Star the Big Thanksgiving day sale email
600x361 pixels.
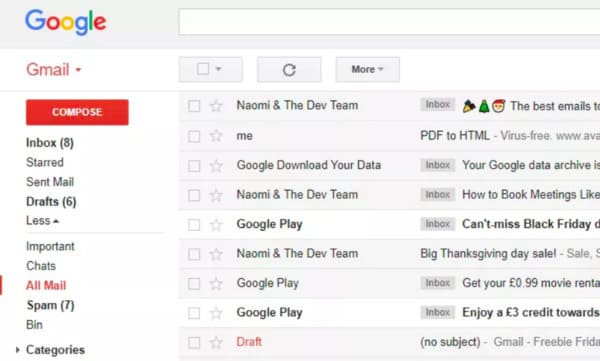(216, 254)
